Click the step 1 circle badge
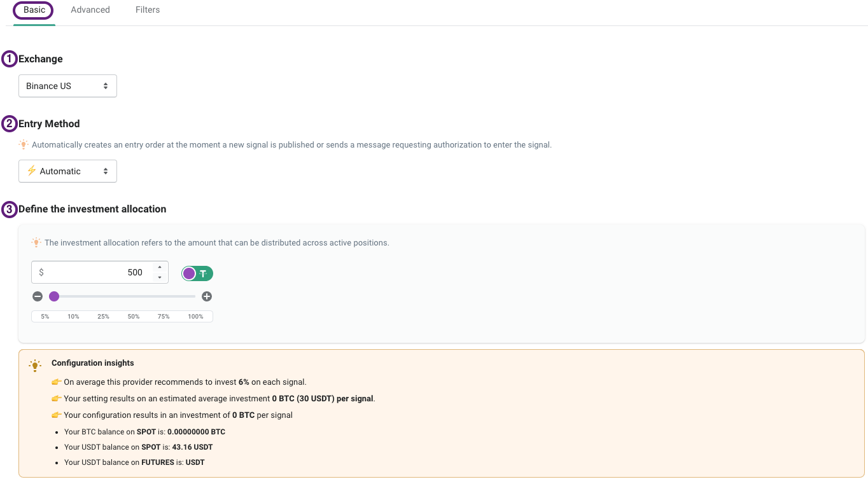The image size is (868, 484). 10,59
